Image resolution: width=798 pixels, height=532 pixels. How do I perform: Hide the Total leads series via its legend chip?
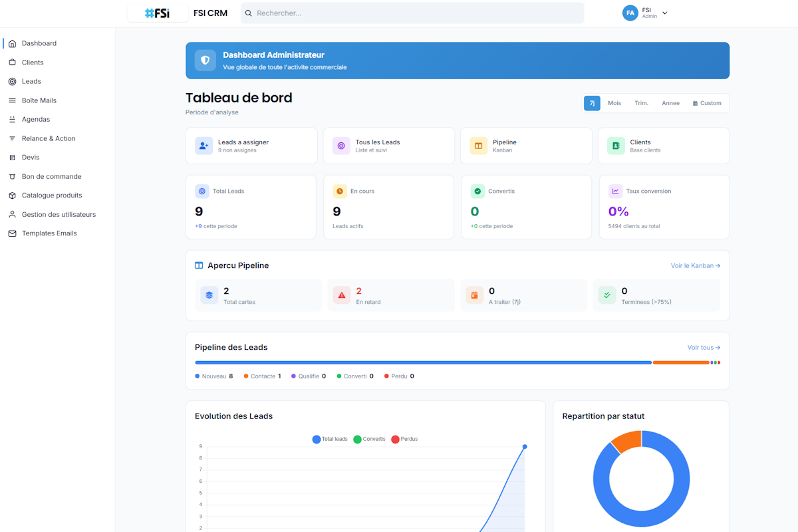[330, 439]
